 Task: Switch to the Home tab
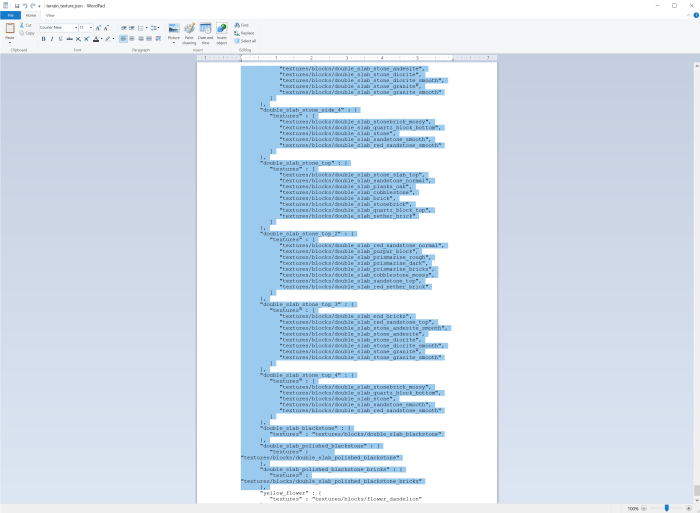tap(31, 15)
